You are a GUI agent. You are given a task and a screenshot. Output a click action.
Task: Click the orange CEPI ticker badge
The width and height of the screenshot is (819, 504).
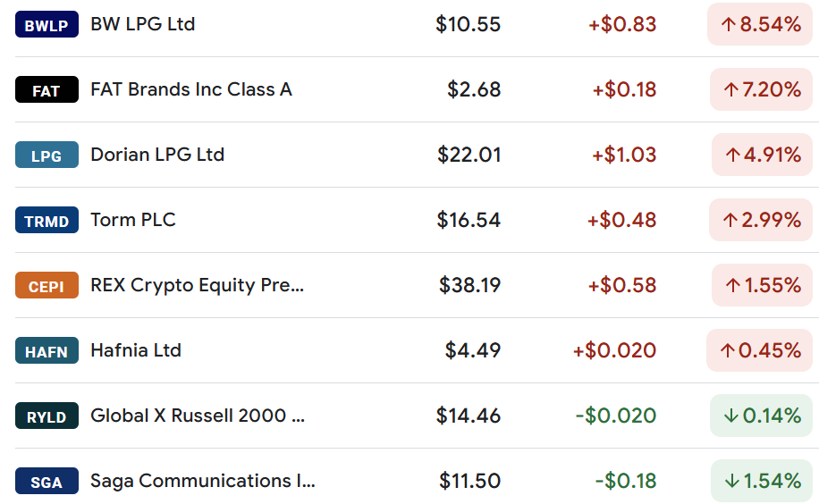[x=46, y=286]
